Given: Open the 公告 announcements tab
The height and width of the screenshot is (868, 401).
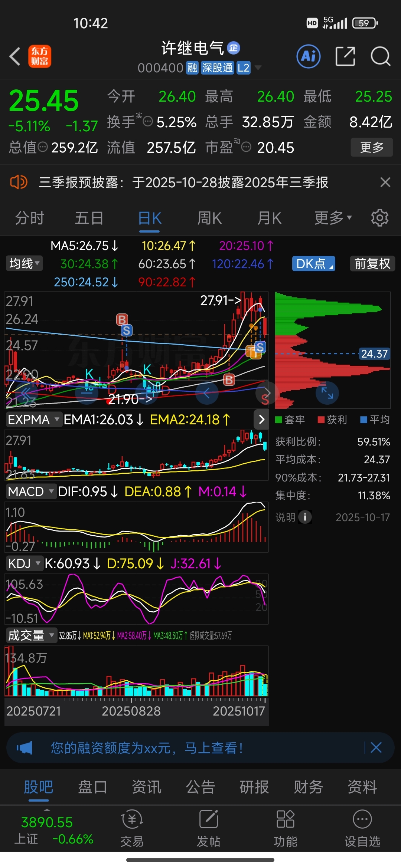Looking at the screenshot, I should tap(200, 787).
